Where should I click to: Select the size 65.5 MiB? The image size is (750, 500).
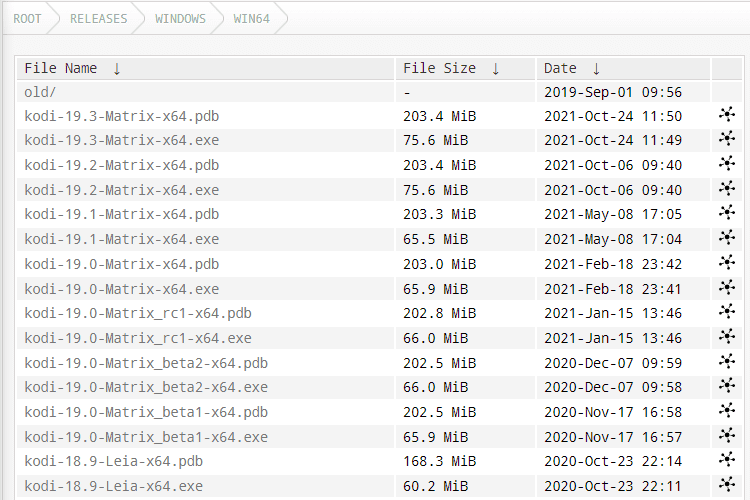435,239
